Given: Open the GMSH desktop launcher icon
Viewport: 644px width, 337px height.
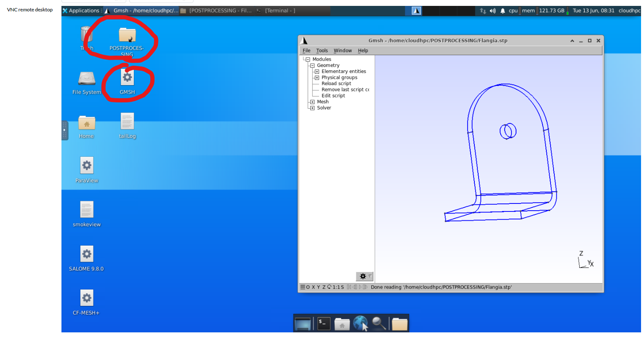Looking at the screenshot, I should coord(127,78).
